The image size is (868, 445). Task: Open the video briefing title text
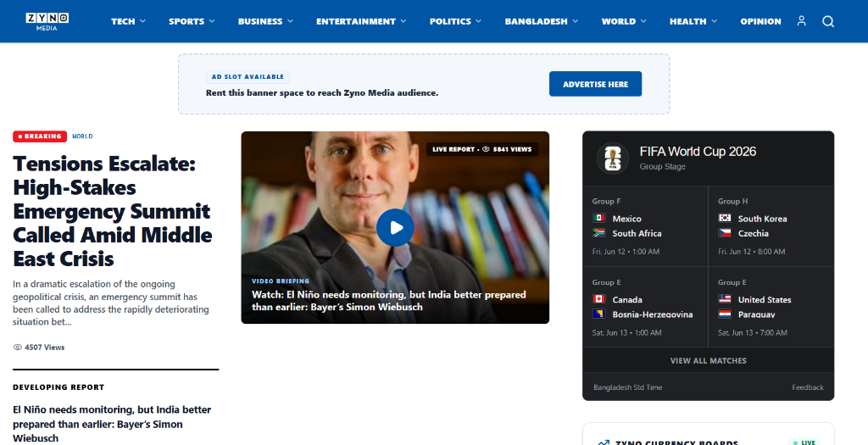pyautogui.click(x=388, y=301)
